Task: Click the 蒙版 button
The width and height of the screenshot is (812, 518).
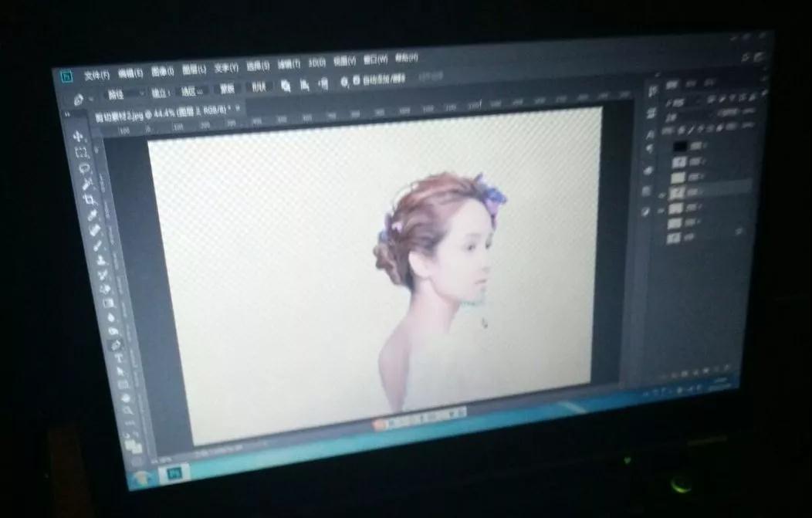Action: pos(227,89)
